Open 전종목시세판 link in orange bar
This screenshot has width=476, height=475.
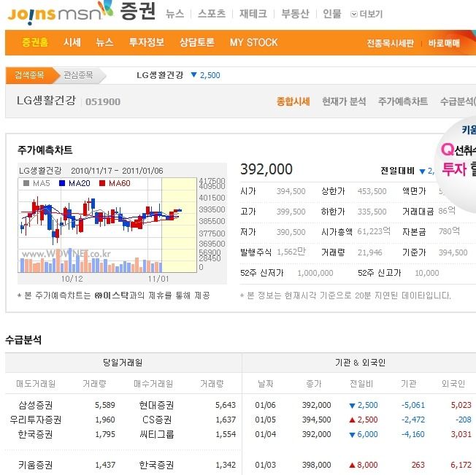tap(390, 43)
